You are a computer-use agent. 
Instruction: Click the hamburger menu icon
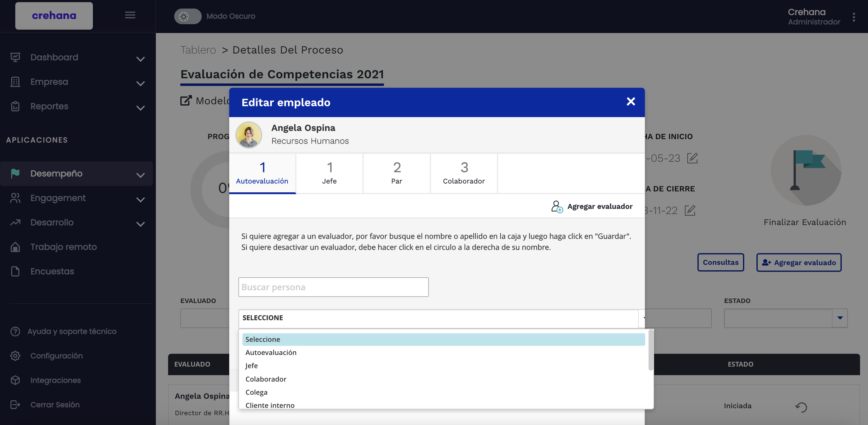130,15
